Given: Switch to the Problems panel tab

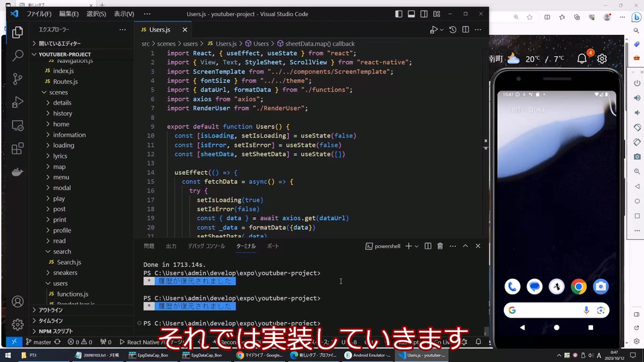Looking at the screenshot, I should pos(149,246).
